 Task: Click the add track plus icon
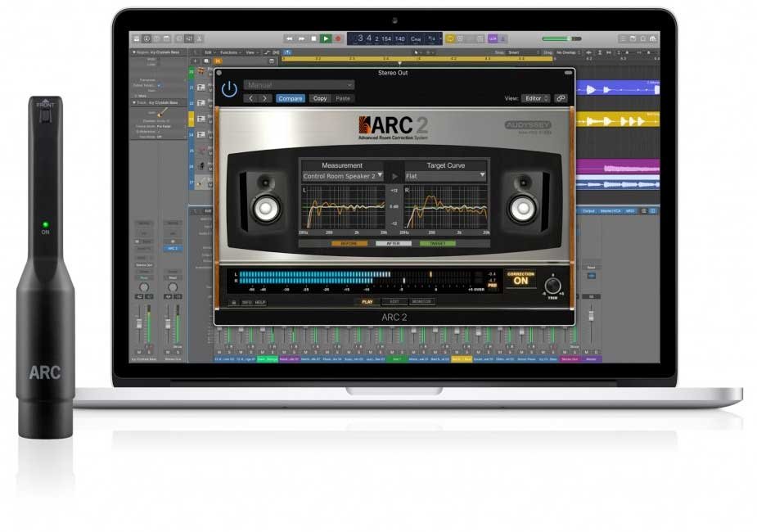(195, 61)
